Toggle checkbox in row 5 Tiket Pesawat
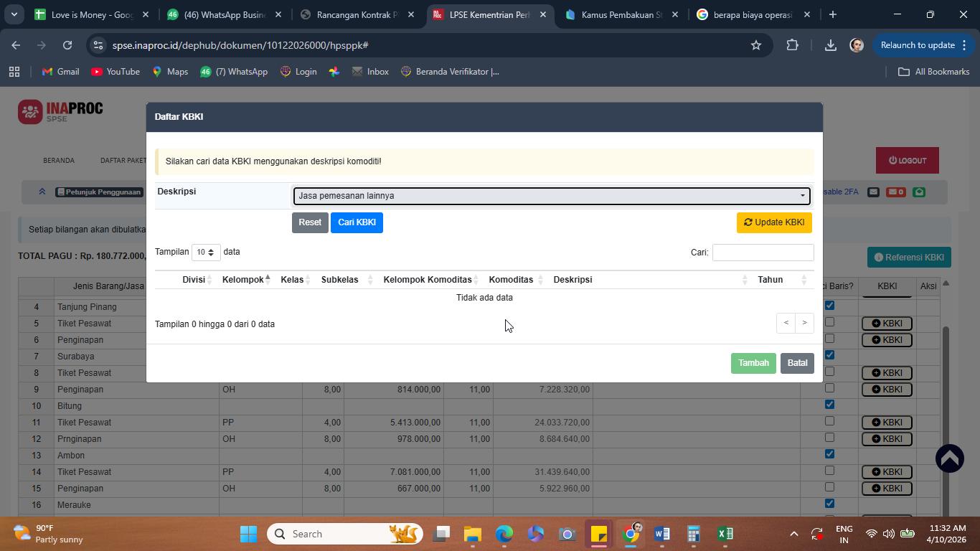Screen dimensions: 980x551 [x=829, y=322]
